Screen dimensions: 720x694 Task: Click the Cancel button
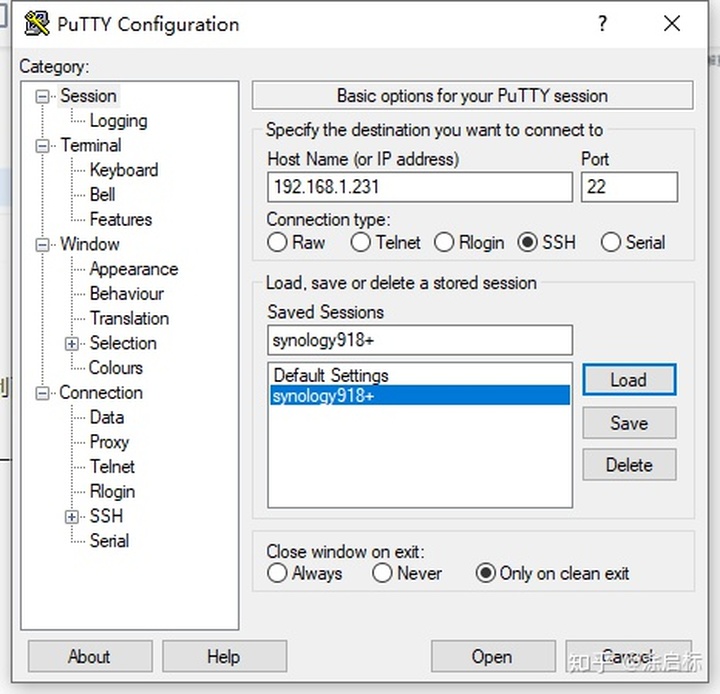pyautogui.click(x=629, y=656)
